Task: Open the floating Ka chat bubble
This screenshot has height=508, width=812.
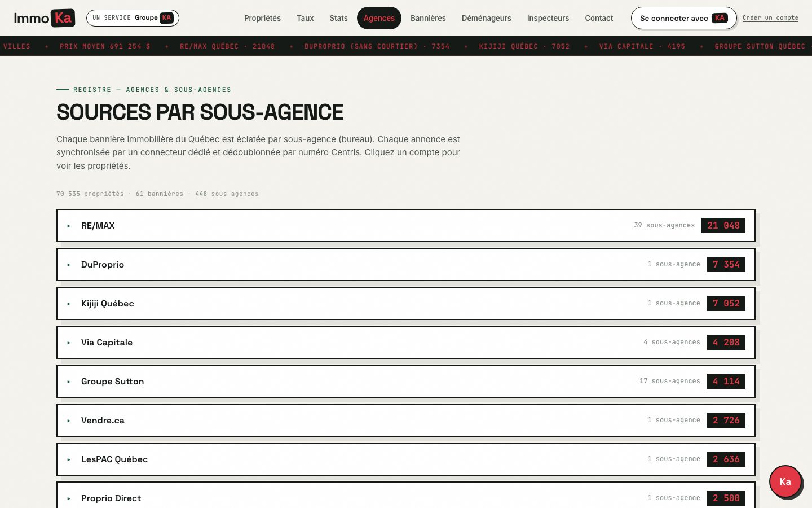Action: [785, 481]
